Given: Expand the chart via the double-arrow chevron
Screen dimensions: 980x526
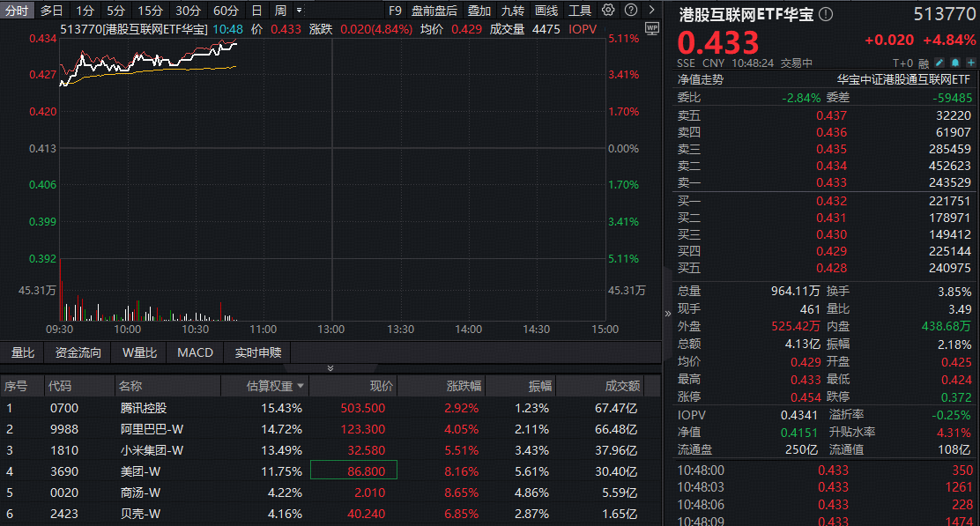Looking at the screenshot, I should pyautogui.click(x=330, y=368).
